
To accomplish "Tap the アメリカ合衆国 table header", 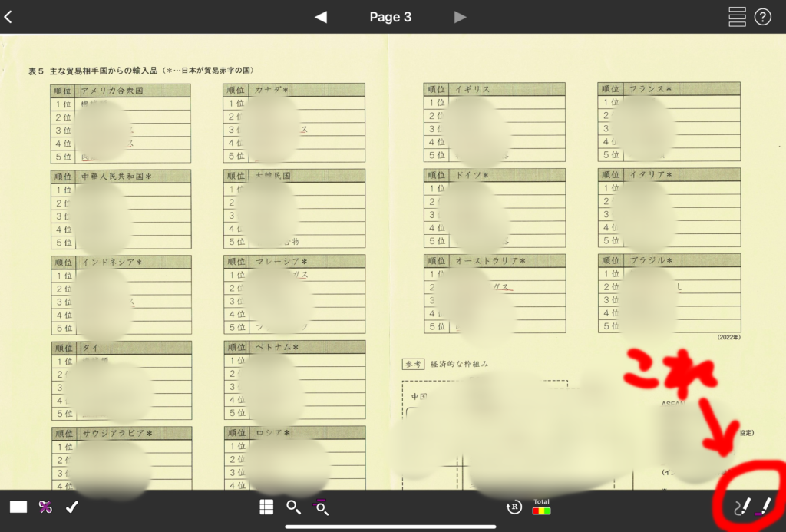I will [x=112, y=91].
